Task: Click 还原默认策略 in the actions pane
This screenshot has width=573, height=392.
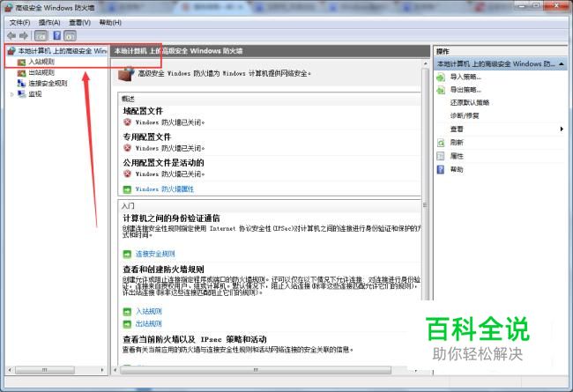Action: (470, 103)
